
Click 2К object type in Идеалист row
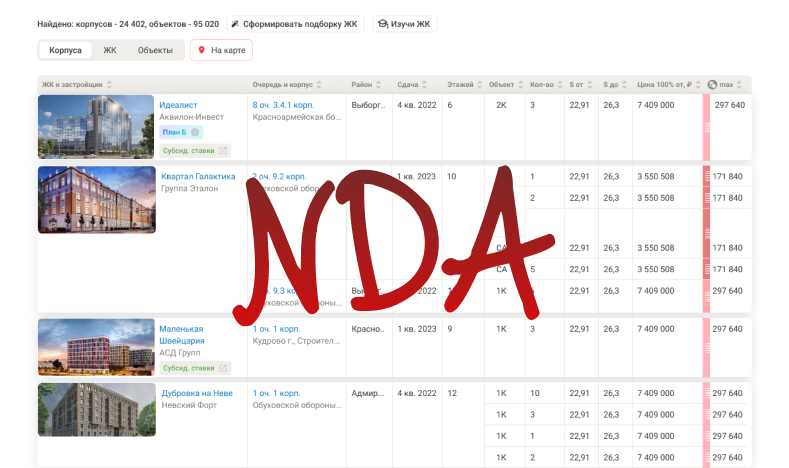[501, 105]
